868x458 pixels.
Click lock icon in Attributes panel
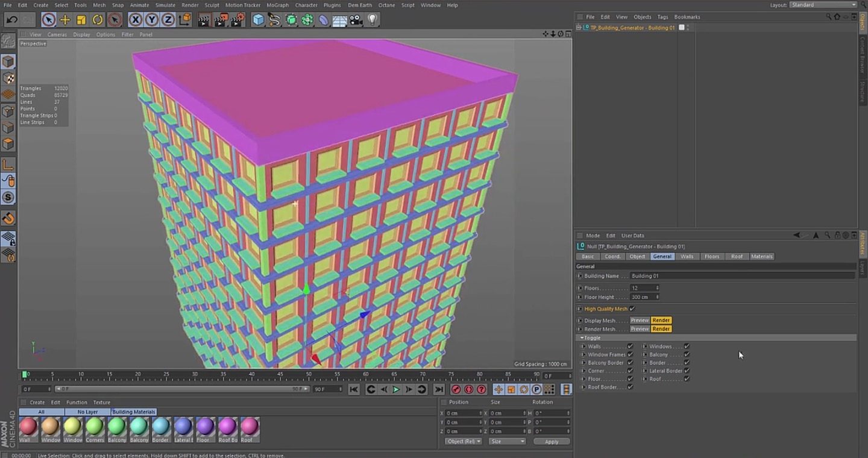coord(837,236)
